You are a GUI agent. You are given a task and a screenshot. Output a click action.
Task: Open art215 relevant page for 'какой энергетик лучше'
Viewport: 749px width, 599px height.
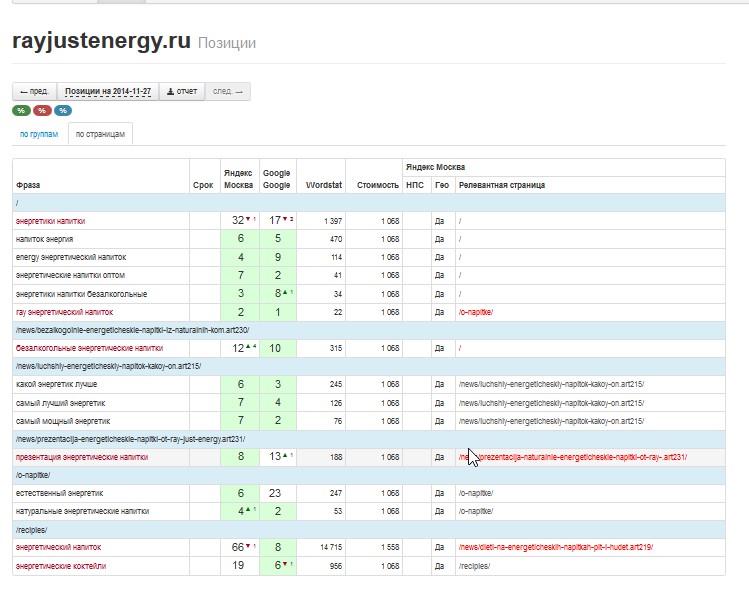coord(551,385)
